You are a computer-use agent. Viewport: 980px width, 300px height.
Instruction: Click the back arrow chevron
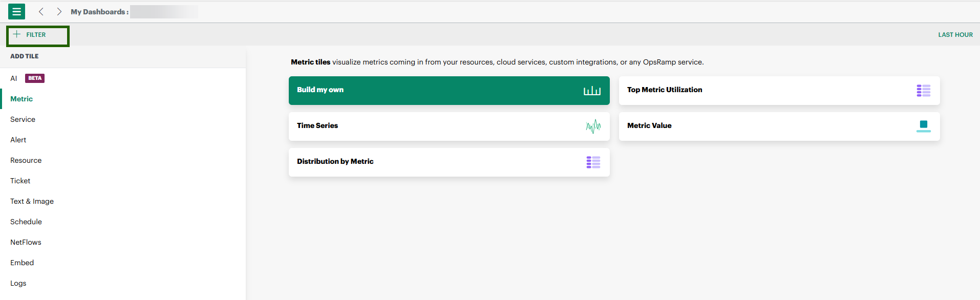41,11
